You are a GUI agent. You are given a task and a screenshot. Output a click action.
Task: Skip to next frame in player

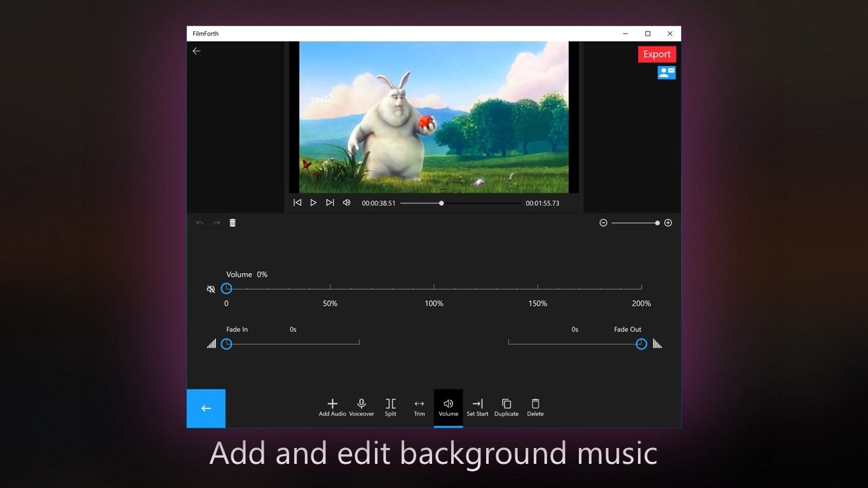[x=330, y=203]
